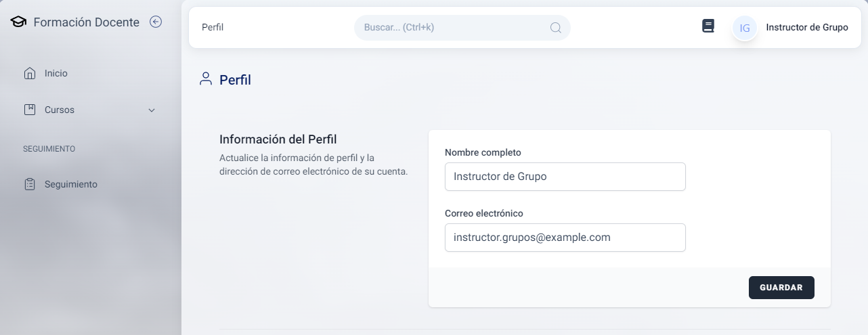Collapse the sidebar with the arrow icon
Screen dimensions: 868x335
pos(156,22)
